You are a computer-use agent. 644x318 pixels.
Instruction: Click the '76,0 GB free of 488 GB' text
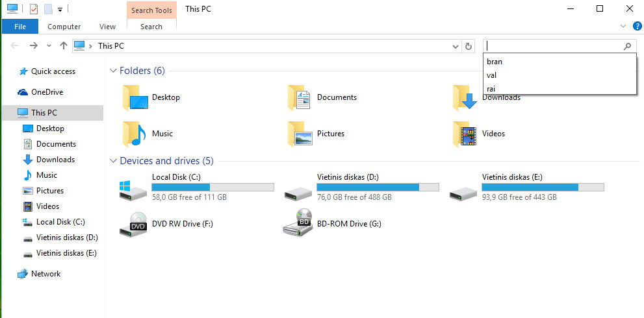[354, 197]
